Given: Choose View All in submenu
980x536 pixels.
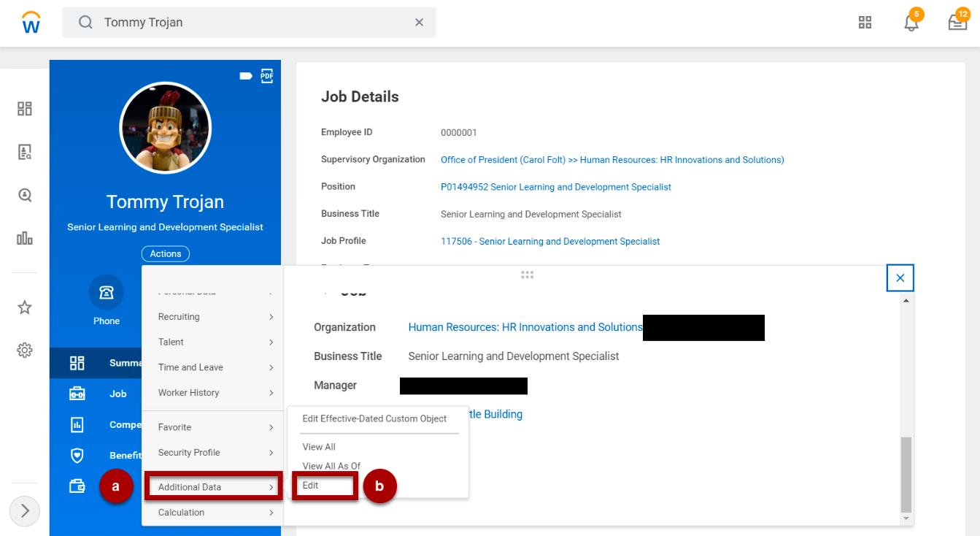Looking at the screenshot, I should (x=319, y=447).
